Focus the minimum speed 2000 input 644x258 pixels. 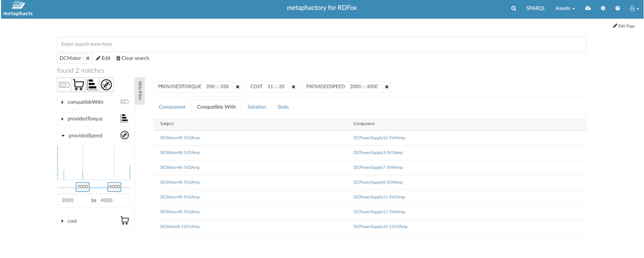(x=74, y=201)
